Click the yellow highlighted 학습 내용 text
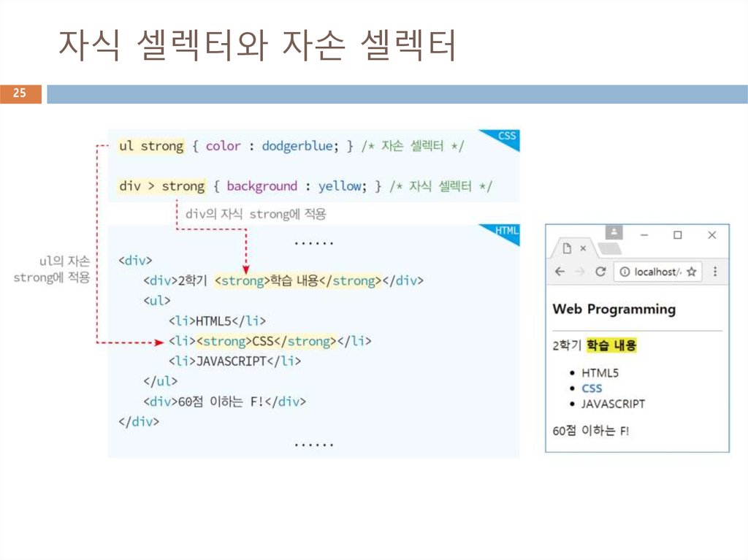 [611, 345]
